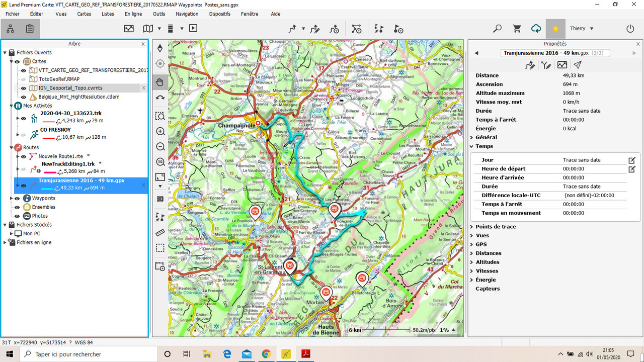Select the ruler measure tool
The image size is (644, 362).
click(160, 232)
